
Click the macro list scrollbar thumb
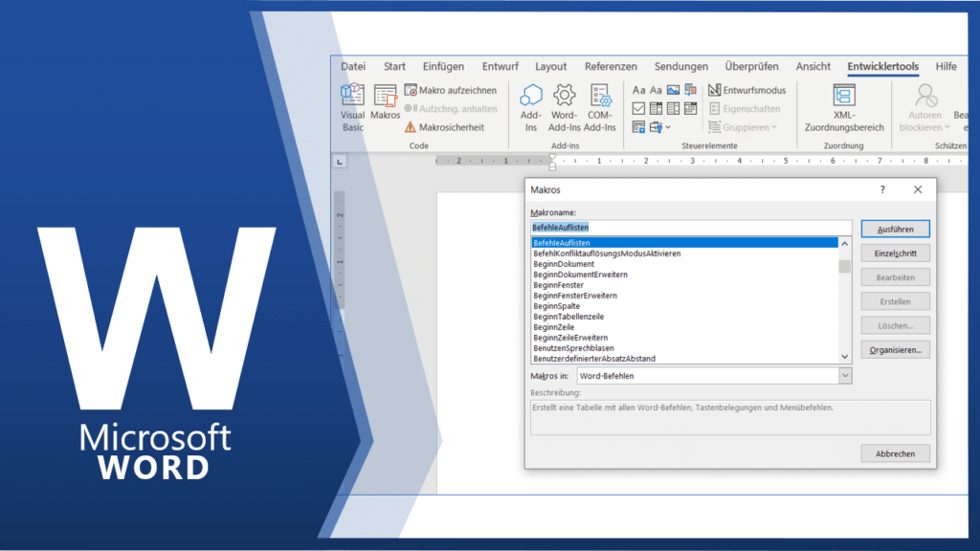coord(844,266)
